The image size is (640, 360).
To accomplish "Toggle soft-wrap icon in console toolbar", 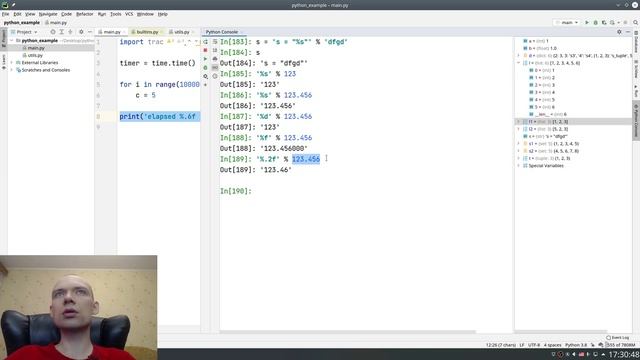I will tap(215, 42).
